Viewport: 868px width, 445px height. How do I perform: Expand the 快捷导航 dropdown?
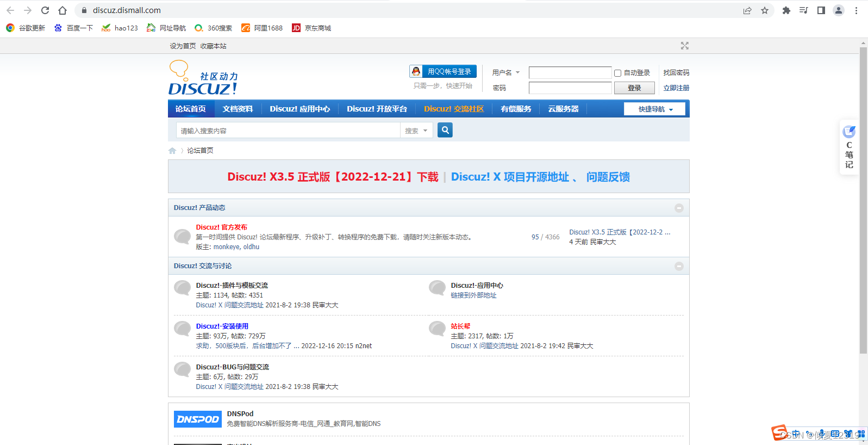pos(654,109)
